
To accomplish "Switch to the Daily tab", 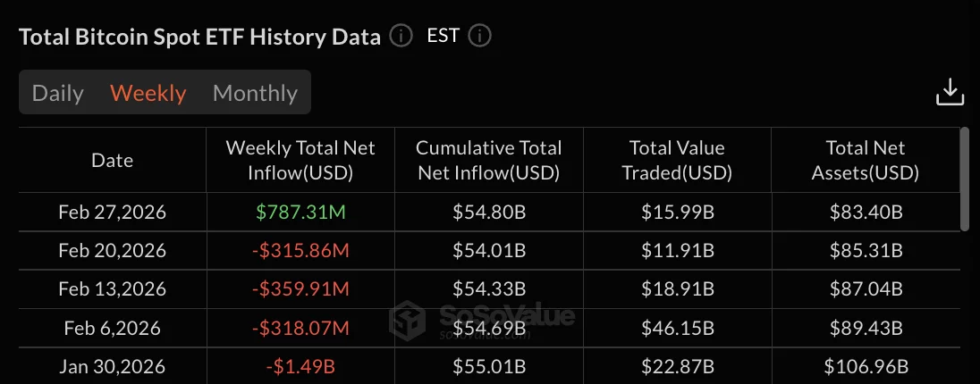I will [58, 93].
